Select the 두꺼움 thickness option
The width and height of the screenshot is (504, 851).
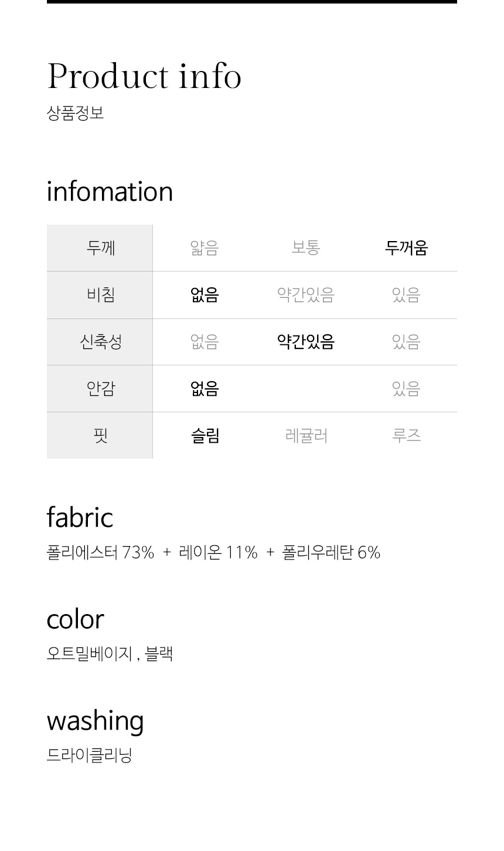(x=406, y=248)
